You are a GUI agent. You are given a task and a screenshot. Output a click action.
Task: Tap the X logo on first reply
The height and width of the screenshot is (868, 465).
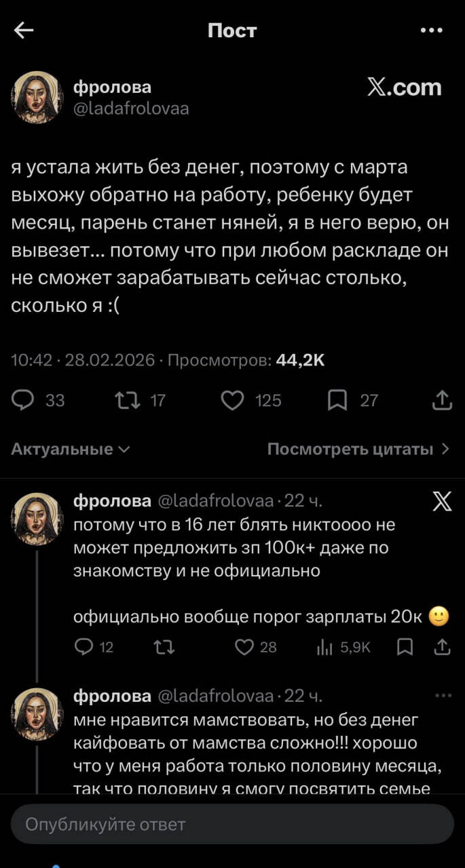tap(441, 502)
